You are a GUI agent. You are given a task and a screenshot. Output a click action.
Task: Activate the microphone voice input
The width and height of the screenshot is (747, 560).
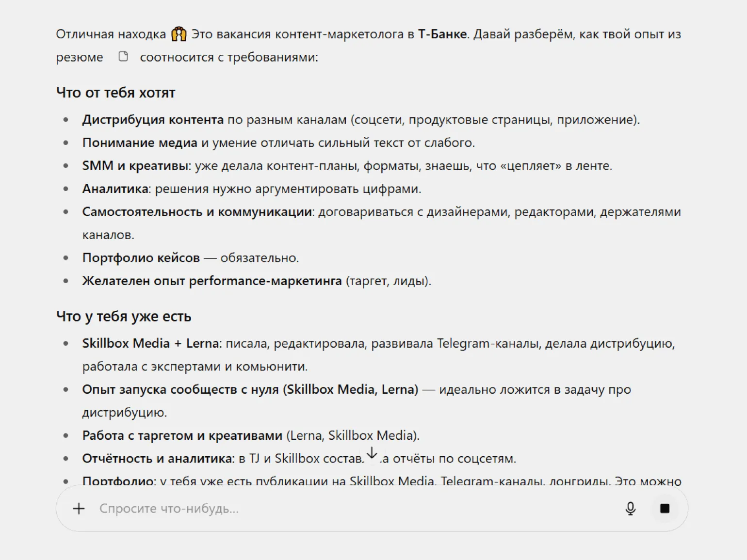(x=630, y=509)
